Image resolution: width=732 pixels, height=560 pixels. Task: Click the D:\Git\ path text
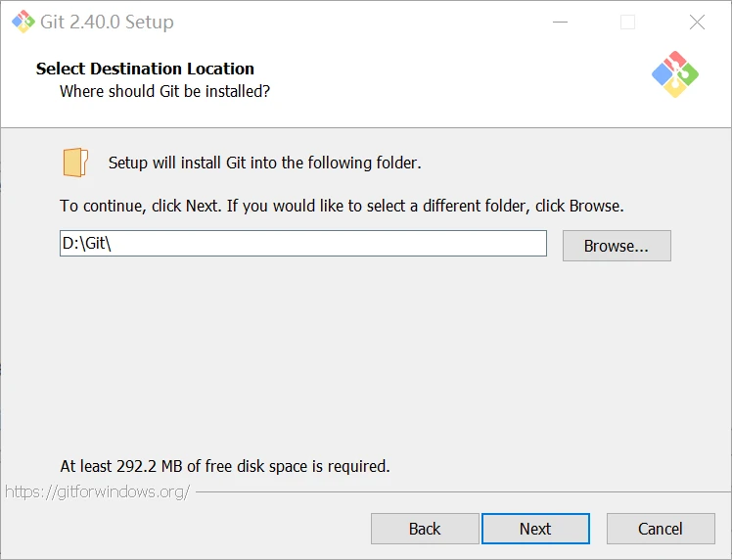[87, 244]
